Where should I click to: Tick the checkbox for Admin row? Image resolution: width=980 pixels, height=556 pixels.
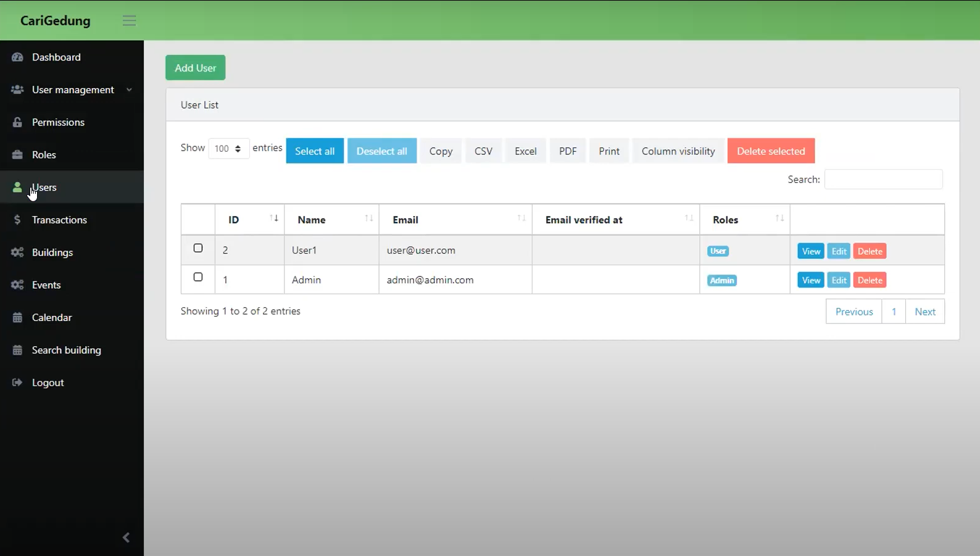pos(198,277)
